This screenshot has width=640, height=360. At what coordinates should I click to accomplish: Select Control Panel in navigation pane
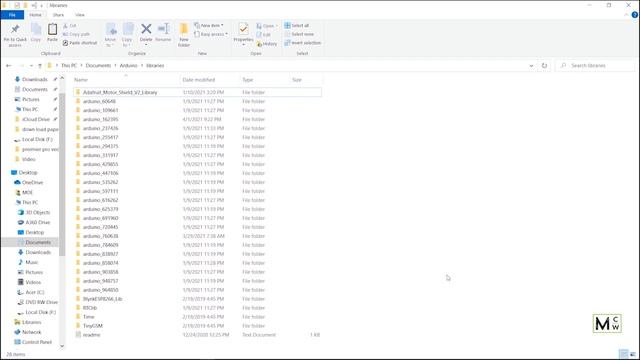[36, 342]
